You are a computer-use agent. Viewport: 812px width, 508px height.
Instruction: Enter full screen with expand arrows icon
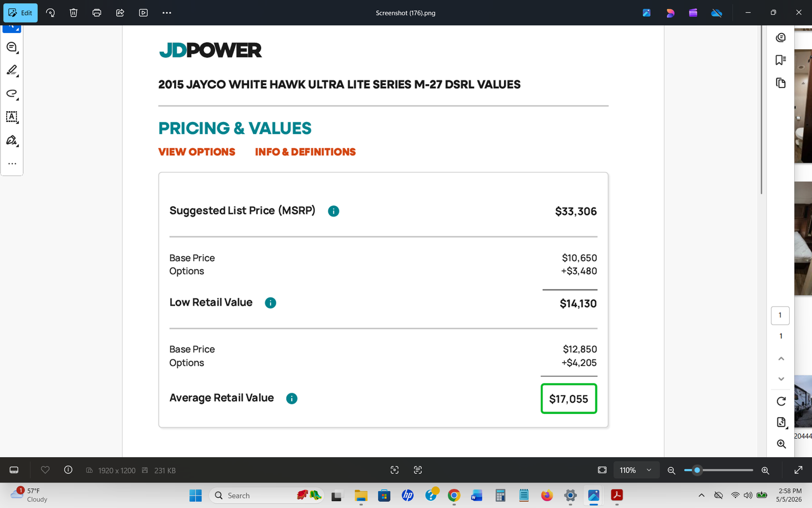(x=798, y=470)
